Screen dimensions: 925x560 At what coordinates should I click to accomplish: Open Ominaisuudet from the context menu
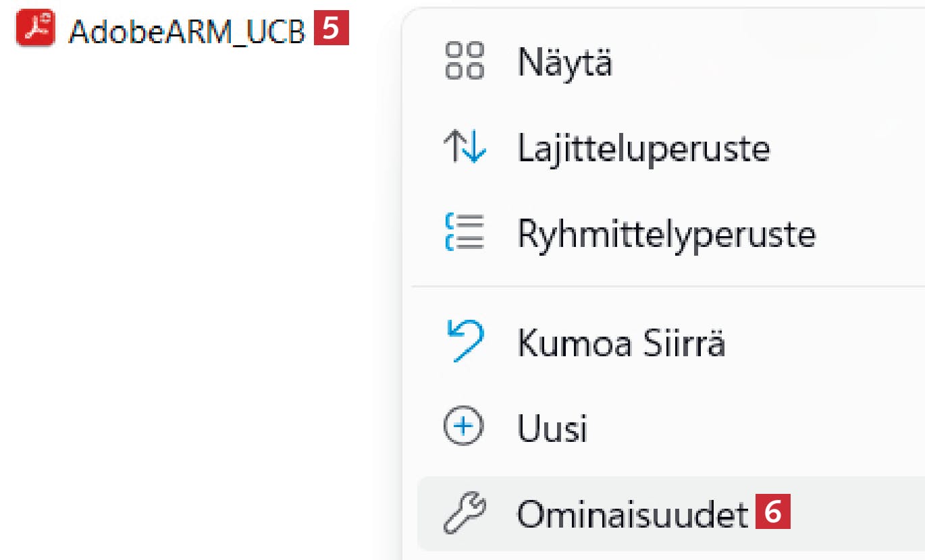coord(632,514)
